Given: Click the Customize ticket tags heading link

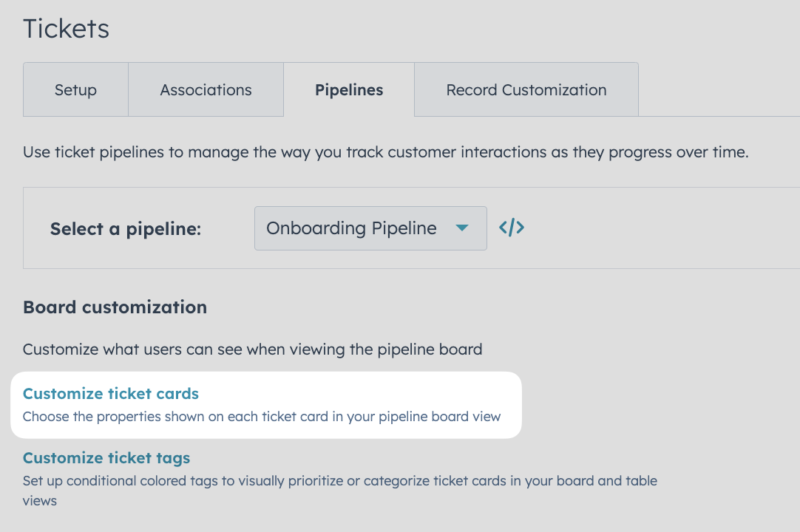Looking at the screenshot, I should (x=106, y=457).
